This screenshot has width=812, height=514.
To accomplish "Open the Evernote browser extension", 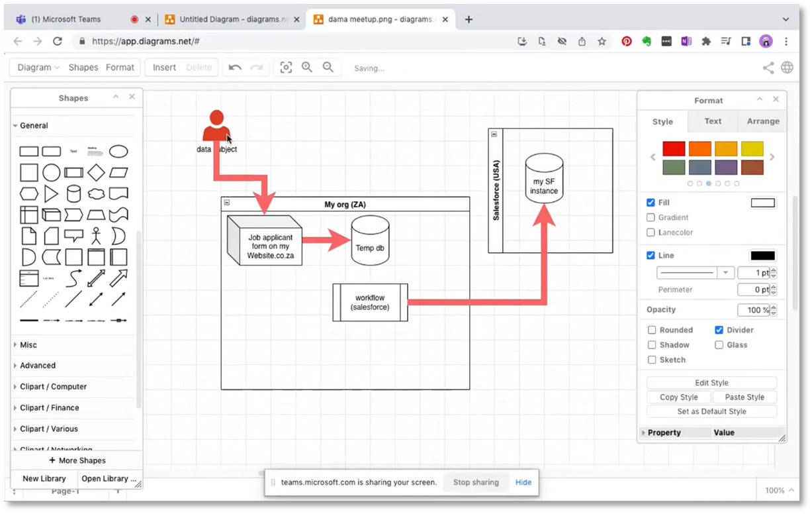I will 647,41.
